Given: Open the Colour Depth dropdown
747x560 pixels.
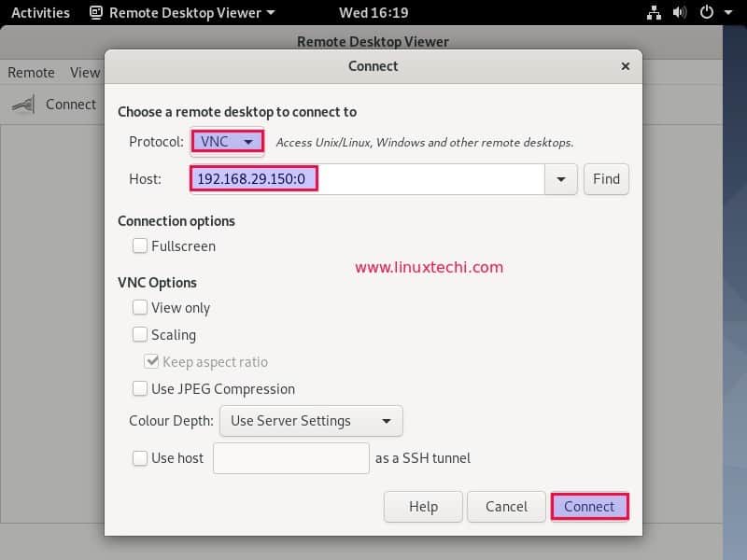Looking at the screenshot, I should 311,421.
